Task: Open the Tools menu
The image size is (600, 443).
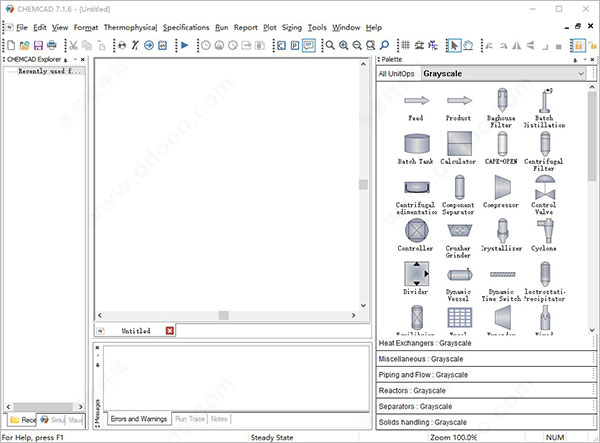Action: coord(317,28)
